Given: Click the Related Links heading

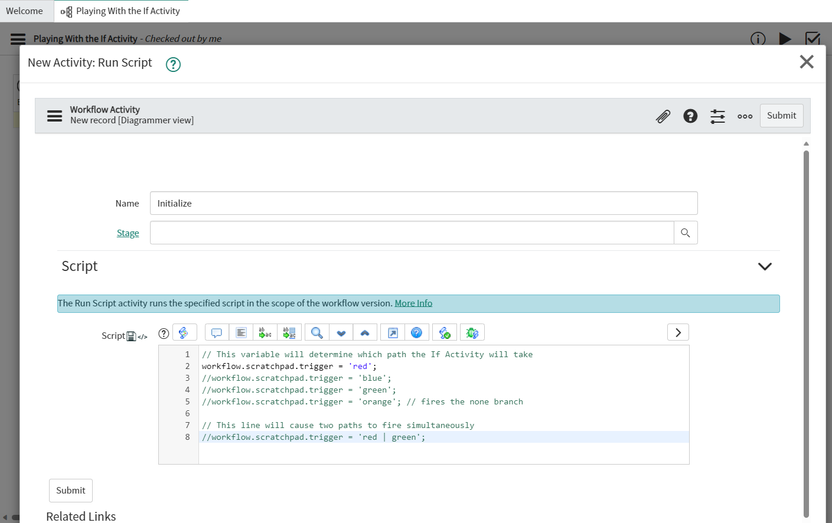Looking at the screenshot, I should tap(81, 516).
